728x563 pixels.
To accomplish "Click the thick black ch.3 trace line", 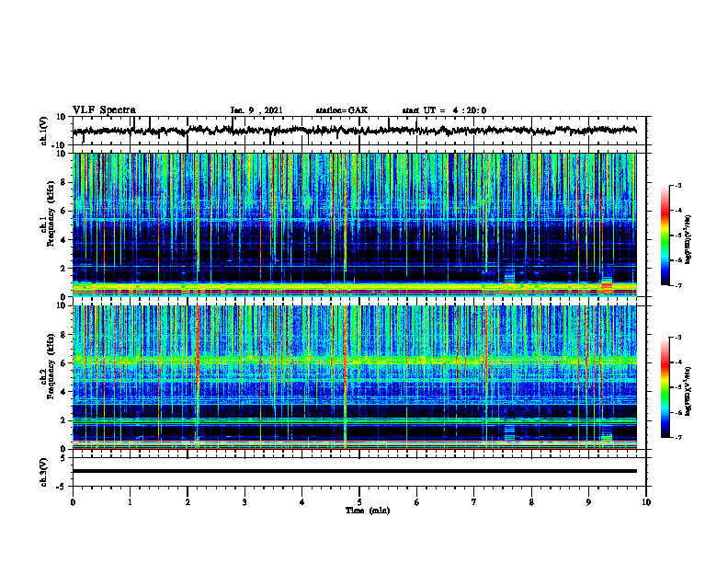I will tap(354, 471).
